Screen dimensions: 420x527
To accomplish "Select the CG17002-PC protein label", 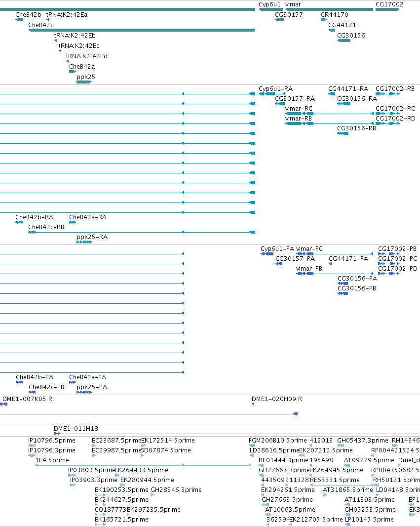I will (397, 259).
